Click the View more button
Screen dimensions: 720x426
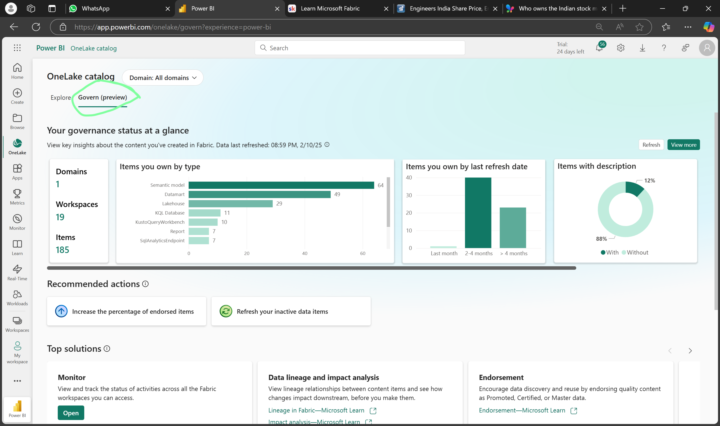pos(683,145)
